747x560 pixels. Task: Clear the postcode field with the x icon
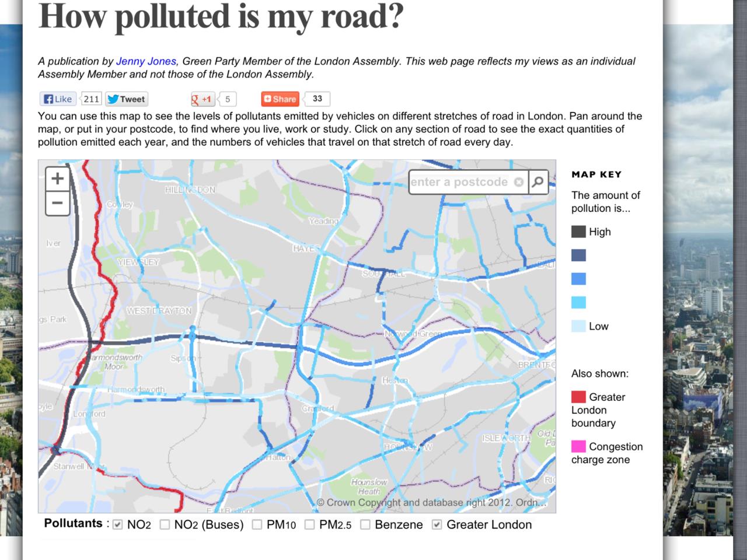[x=518, y=182]
